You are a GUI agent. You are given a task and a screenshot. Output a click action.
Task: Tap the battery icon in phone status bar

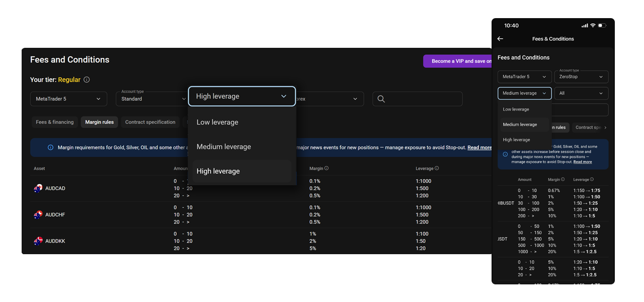click(x=602, y=26)
